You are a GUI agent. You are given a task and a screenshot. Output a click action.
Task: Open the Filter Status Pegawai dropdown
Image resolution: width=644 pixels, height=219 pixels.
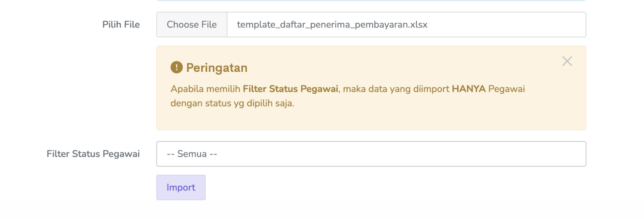tap(371, 154)
